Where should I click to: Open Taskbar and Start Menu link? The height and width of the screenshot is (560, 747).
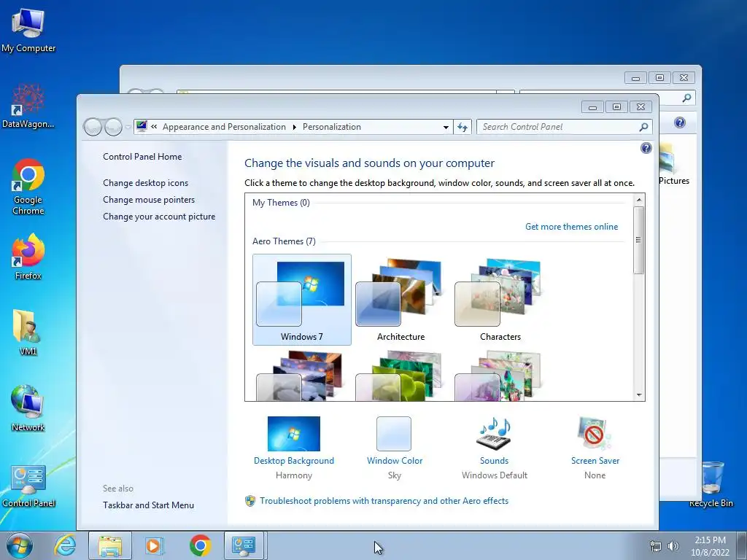[x=148, y=505]
